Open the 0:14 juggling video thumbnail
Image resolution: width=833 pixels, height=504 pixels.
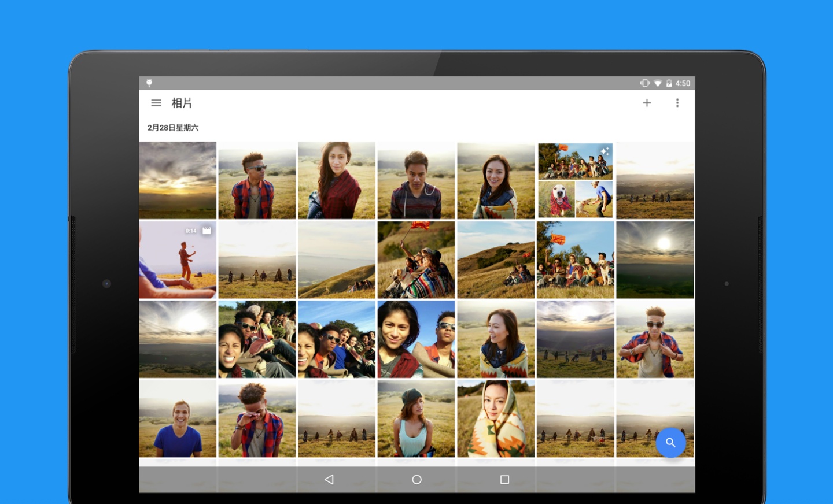[x=178, y=260]
